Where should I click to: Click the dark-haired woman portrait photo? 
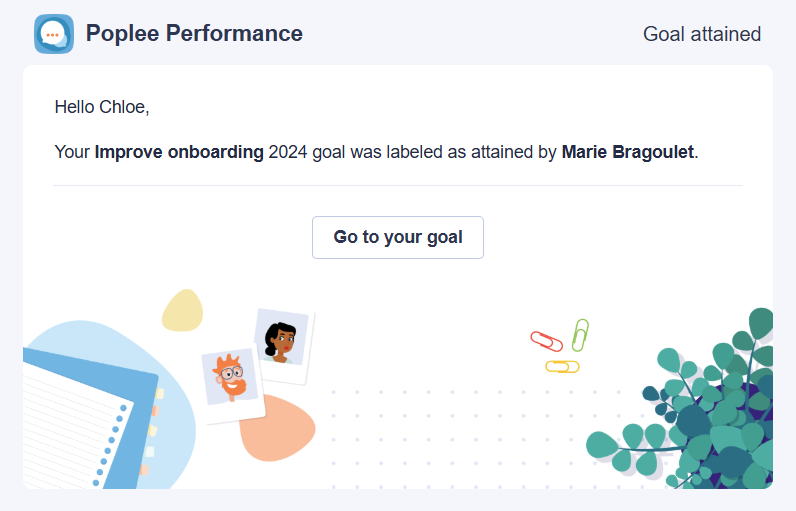[283, 346]
